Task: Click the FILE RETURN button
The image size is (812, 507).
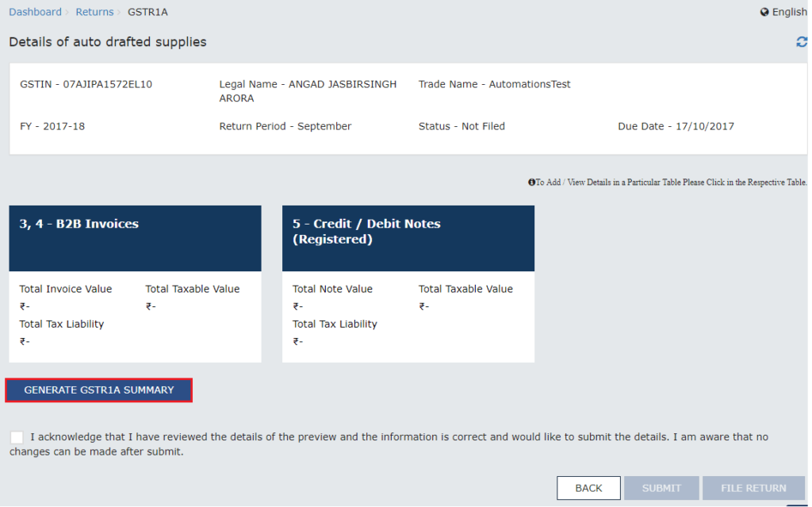Action: [x=753, y=488]
